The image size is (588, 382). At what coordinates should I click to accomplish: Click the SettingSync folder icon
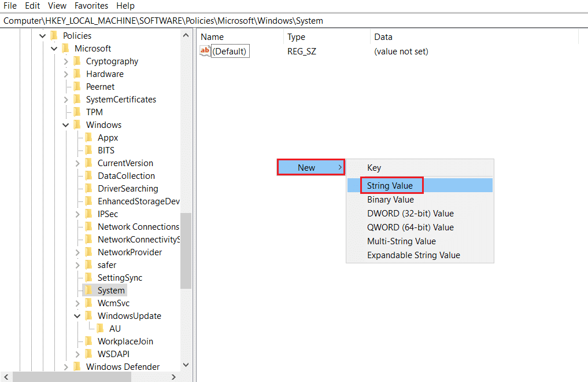click(x=89, y=278)
